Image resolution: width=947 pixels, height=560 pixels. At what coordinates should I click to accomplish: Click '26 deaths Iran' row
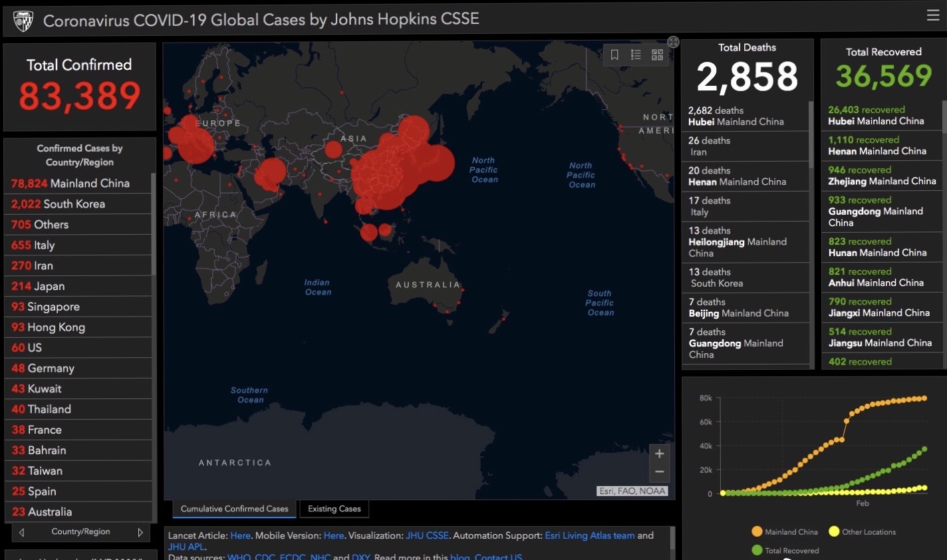coord(745,146)
